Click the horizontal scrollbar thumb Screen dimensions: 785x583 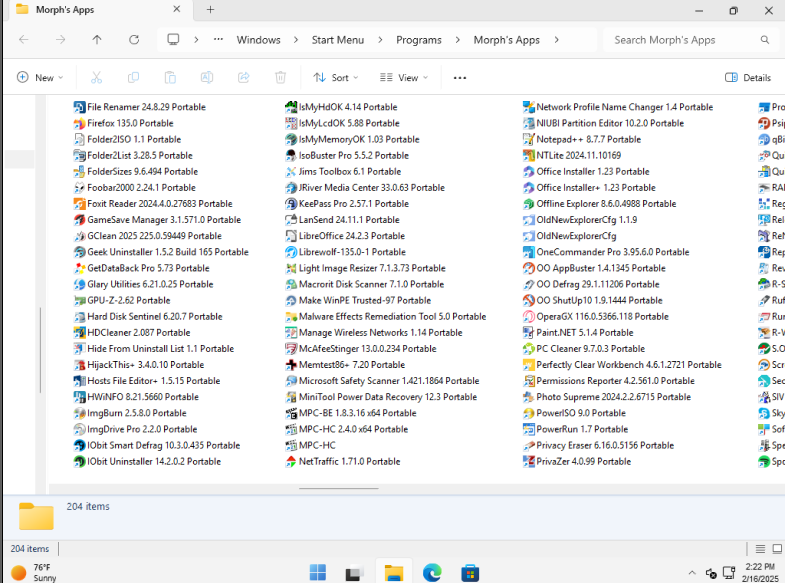pyautogui.click(x=339, y=488)
